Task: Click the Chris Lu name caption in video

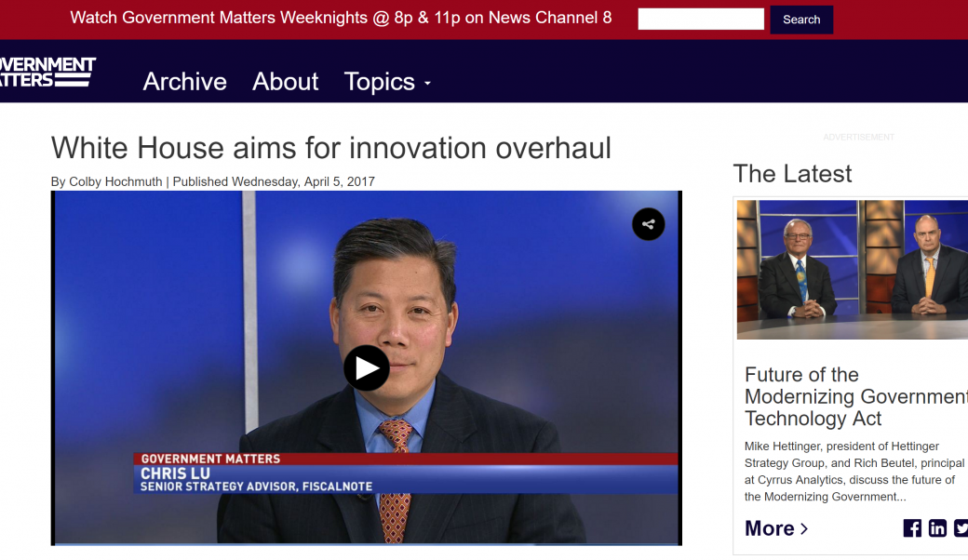Action: (x=175, y=473)
